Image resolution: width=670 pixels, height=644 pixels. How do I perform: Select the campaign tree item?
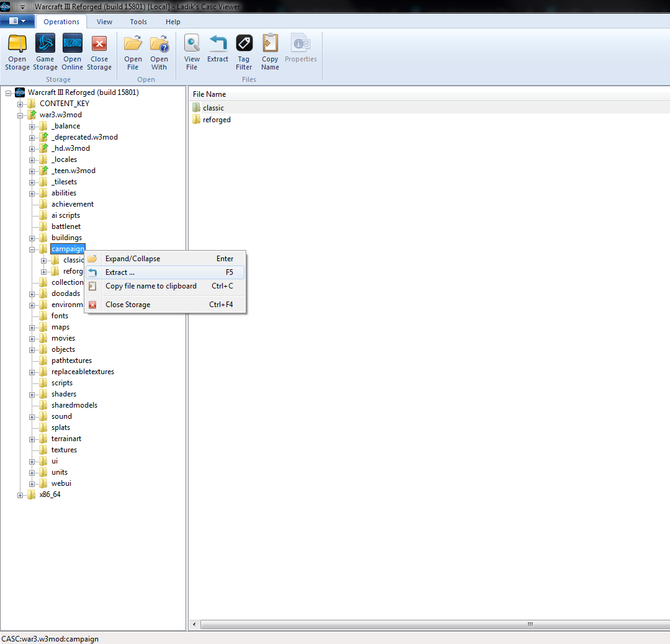(x=68, y=249)
